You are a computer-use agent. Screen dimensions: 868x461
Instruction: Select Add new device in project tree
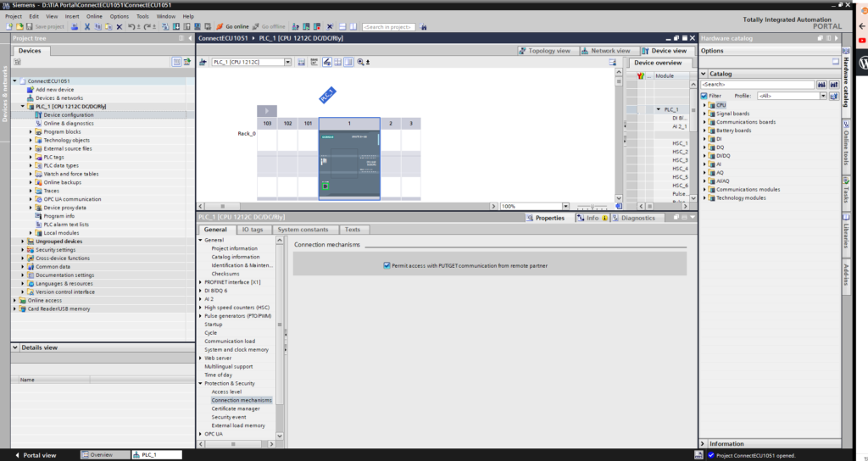click(x=54, y=89)
